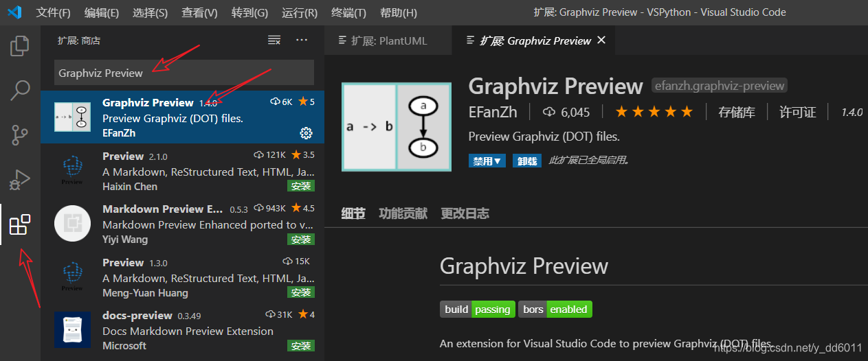The height and width of the screenshot is (361, 868).
Task: Select Preview 2.1.0 extension row
Action: 182,171
